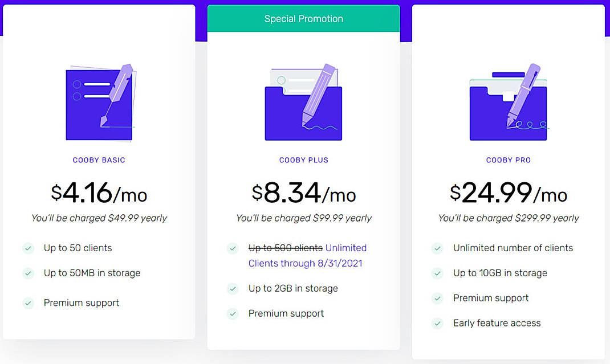This screenshot has width=610, height=364.
Task: Toggle the checkmark beside Up to 10GB in storage
Action: point(437,273)
